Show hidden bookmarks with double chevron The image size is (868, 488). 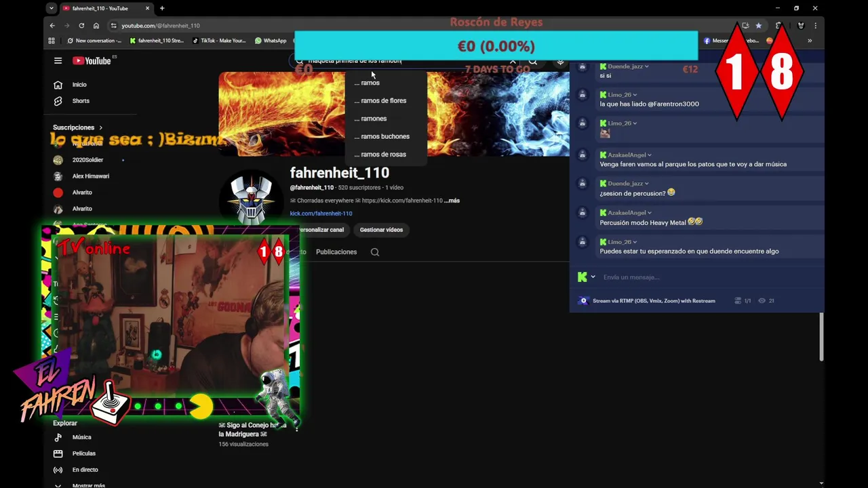[x=809, y=41]
